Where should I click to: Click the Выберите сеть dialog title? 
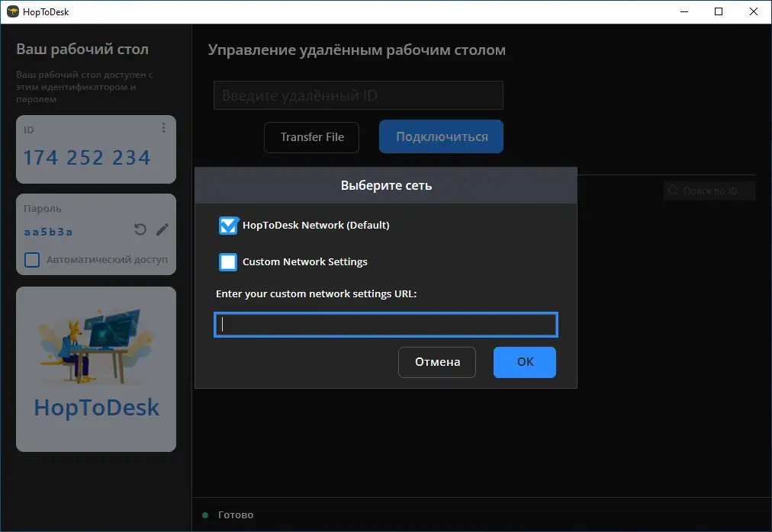tap(386, 185)
